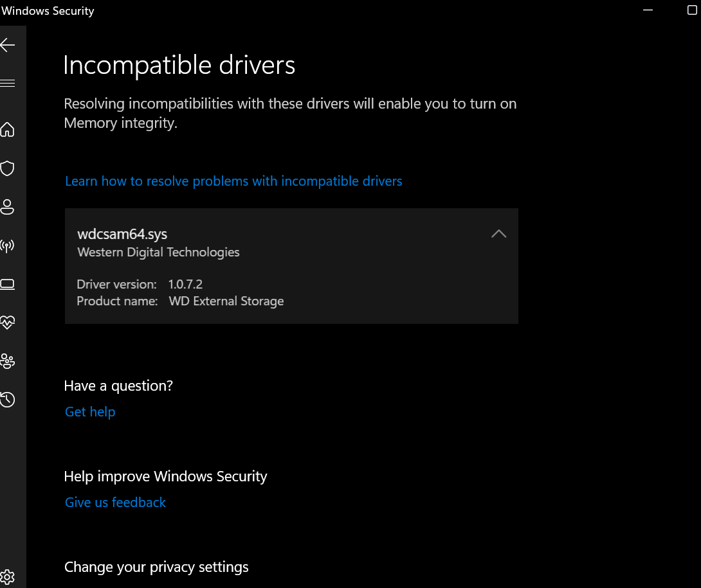This screenshot has width=701, height=588.
Task: Open Family options icon
Action: (x=8, y=361)
